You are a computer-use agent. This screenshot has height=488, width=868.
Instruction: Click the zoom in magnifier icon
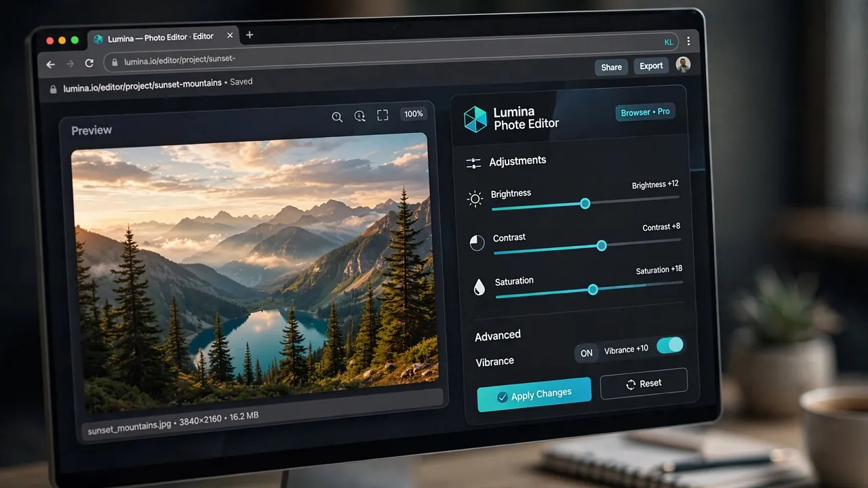(x=360, y=116)
